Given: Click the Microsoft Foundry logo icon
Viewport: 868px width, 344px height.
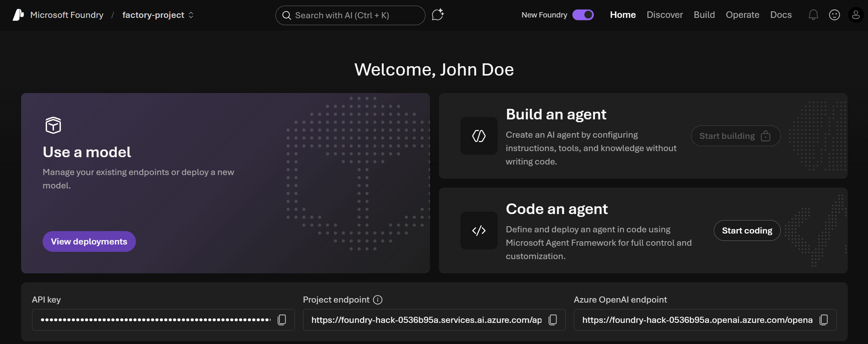Looking at the screenshot, I should pyautogui.click(x=18, y=15).
